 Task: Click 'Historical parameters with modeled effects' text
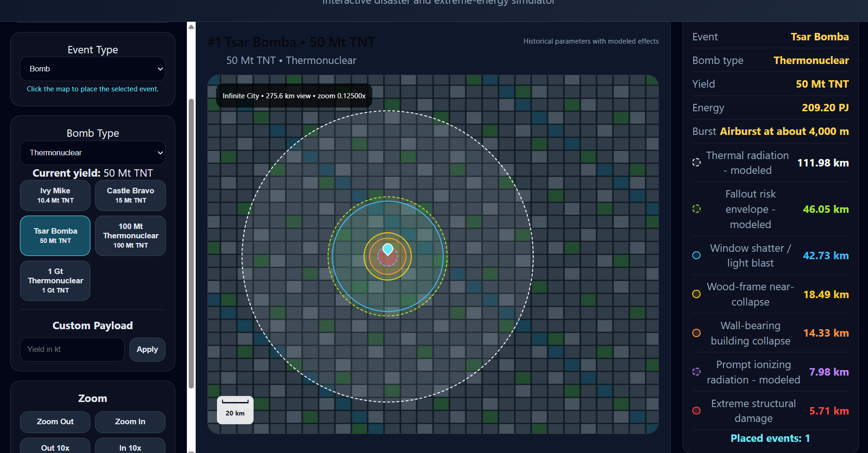point(591,41)
